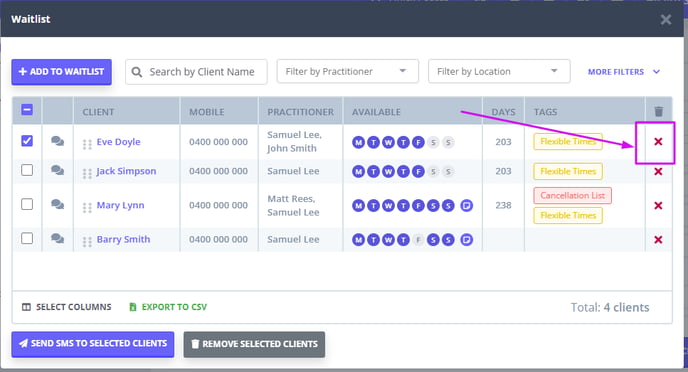This screenshot has width=688, height=372.
Task: Grab the drag handle beside Barry Smith
Action: pyautogui.click(x=87, y=241)
